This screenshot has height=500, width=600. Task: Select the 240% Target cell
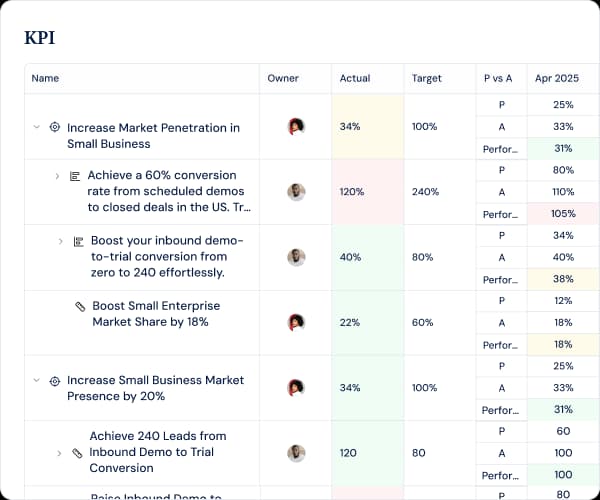tap(440, 192)
